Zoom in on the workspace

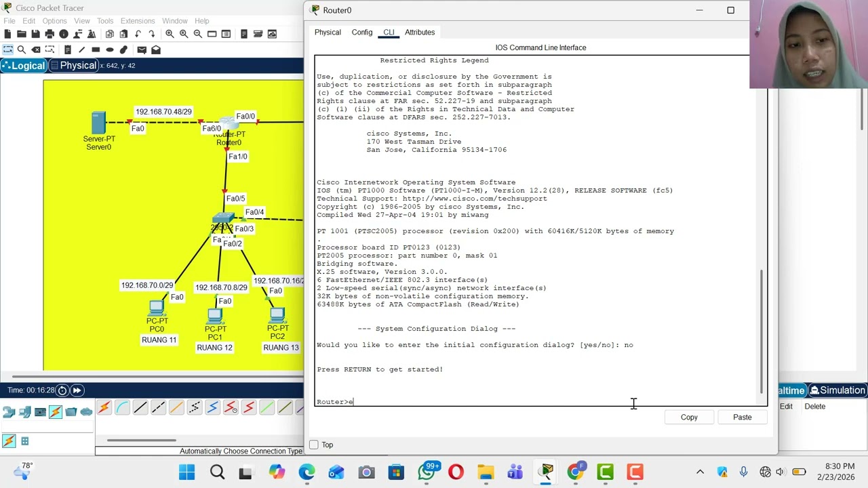pos(170,34)
